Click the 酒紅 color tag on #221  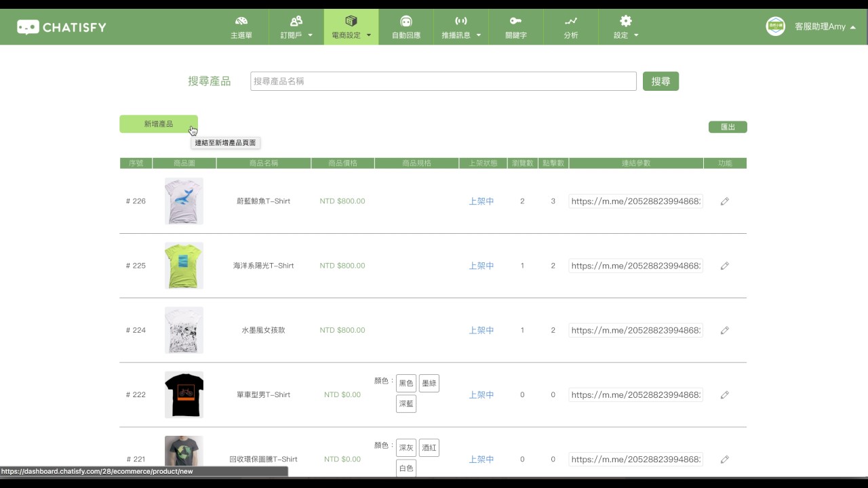point(429,448)
